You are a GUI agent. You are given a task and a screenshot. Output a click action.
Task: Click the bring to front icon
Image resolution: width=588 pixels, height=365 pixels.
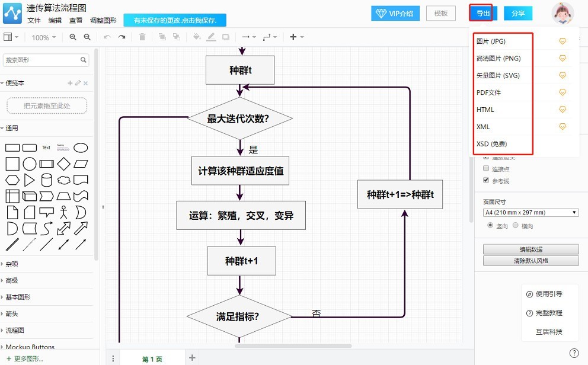162,37
